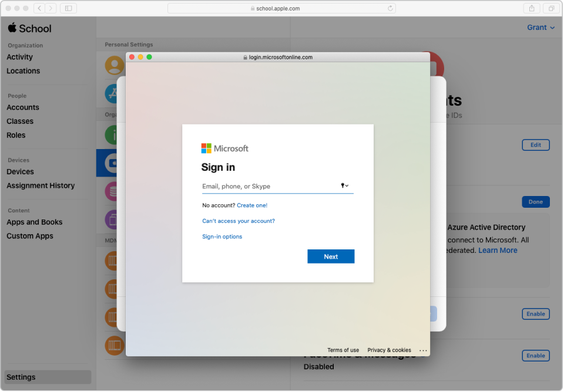Open Activity in the sidebar
The width and height of the screenshot is (564, 392).
(x=20, y=57)
